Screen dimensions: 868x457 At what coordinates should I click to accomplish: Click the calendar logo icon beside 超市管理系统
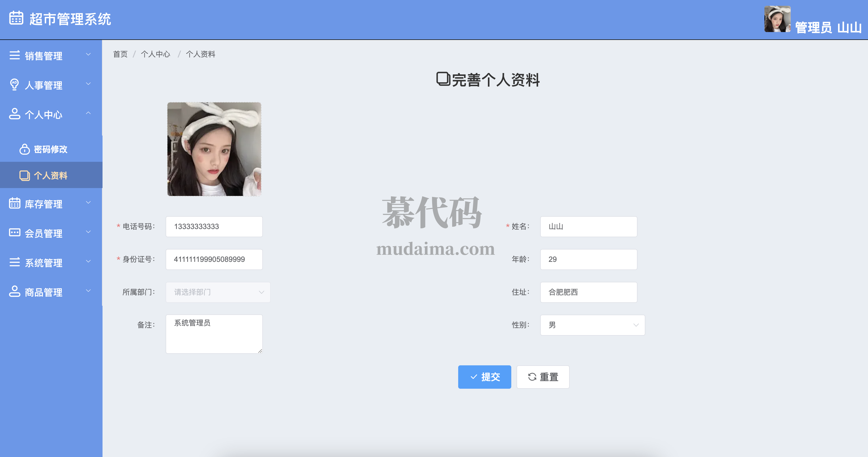[16, 18]
